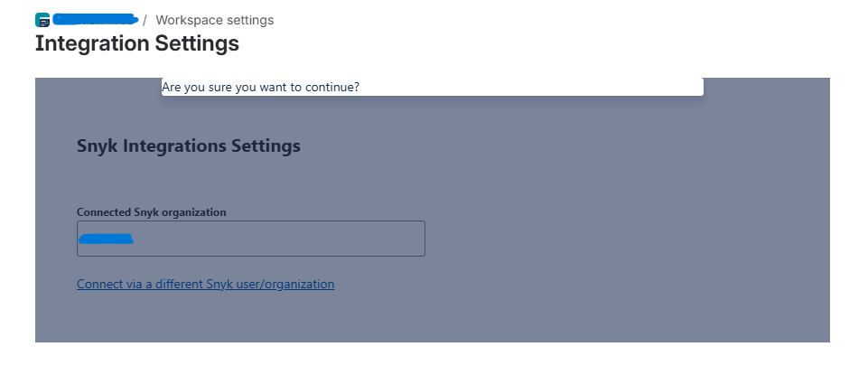Click the 'Are you sure you want to continue?' text

coord(261,87)
